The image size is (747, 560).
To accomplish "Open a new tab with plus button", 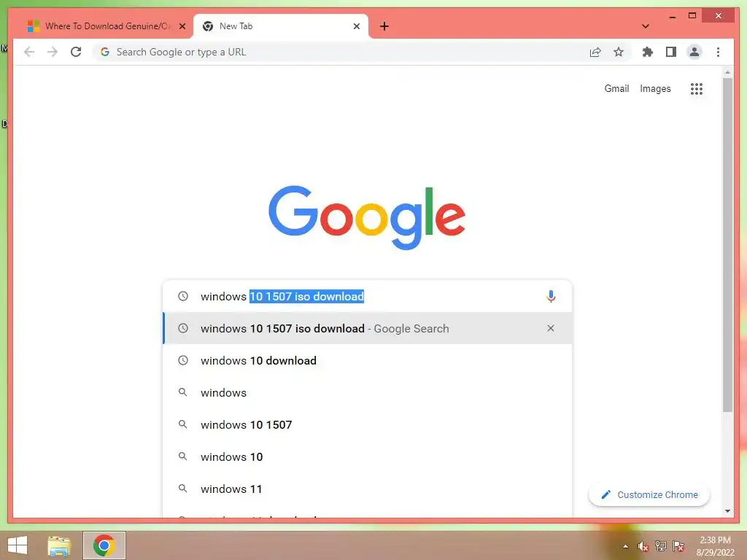I will 384,26.
